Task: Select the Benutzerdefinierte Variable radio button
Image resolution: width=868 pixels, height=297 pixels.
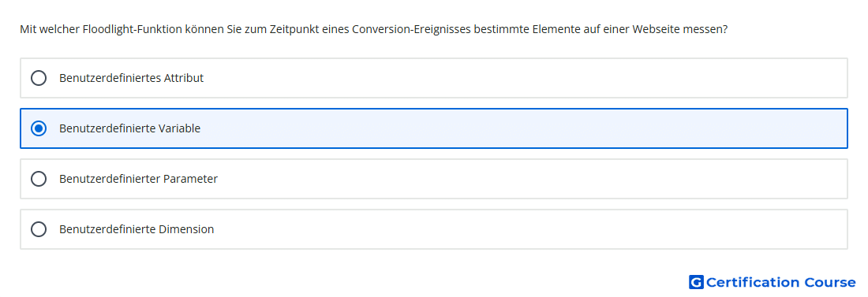Action: pos(39,128)
